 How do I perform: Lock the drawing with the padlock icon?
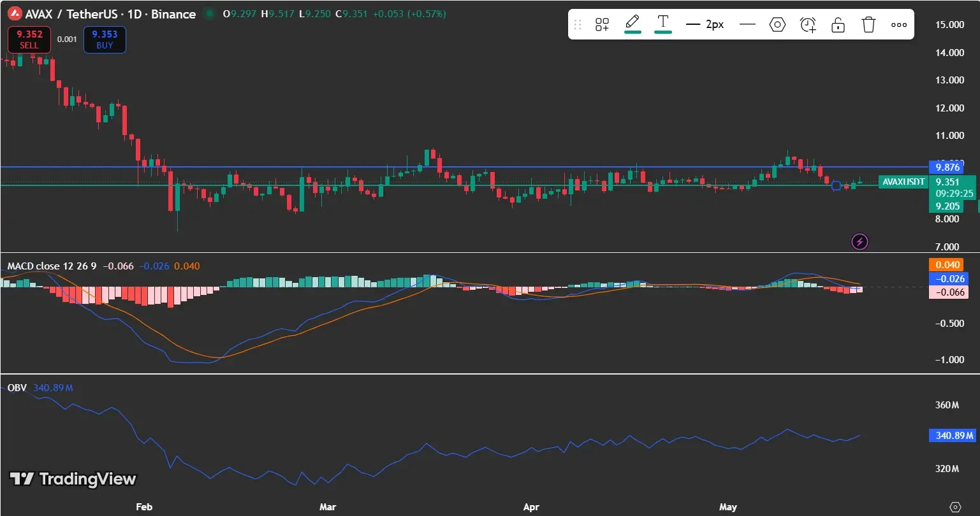[838, 25]
